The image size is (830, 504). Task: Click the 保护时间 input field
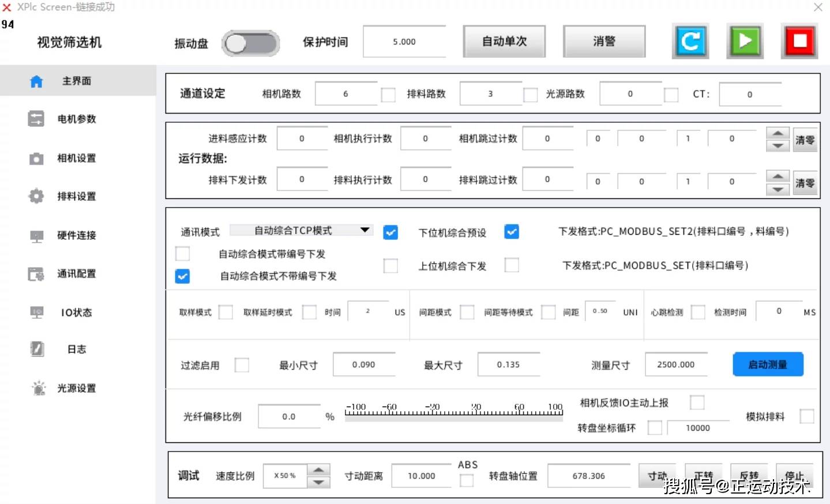pos(404,42)
